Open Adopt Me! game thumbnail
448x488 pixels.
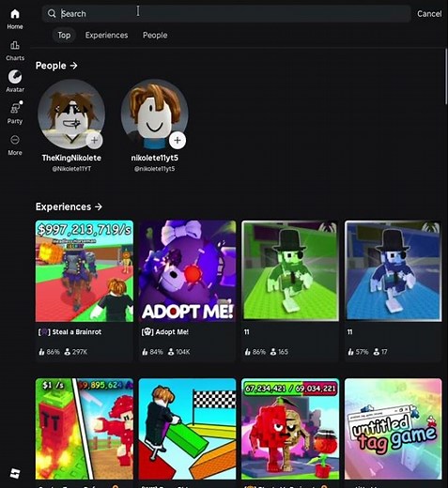point(187,271)
